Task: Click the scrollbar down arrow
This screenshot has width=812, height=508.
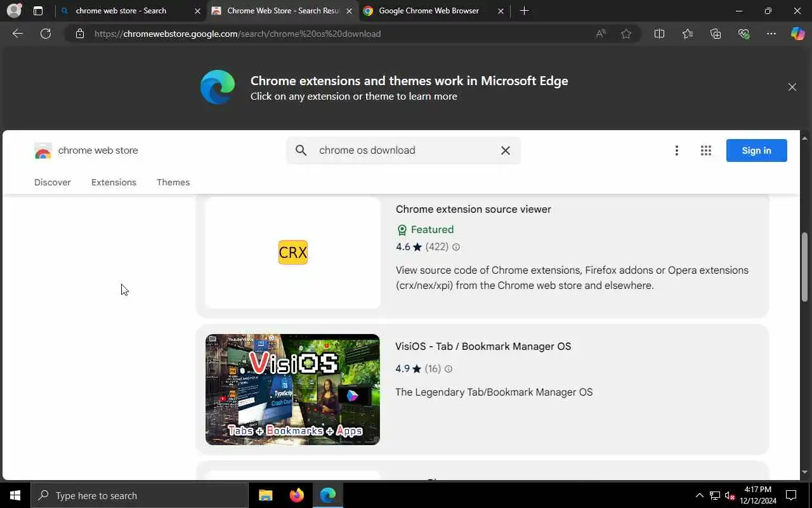Action: 804,472
